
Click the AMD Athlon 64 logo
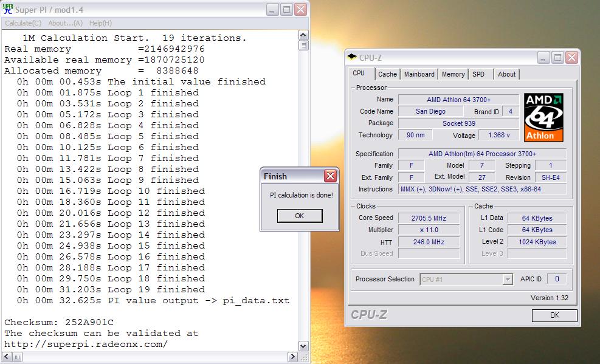tap(543, 117)
